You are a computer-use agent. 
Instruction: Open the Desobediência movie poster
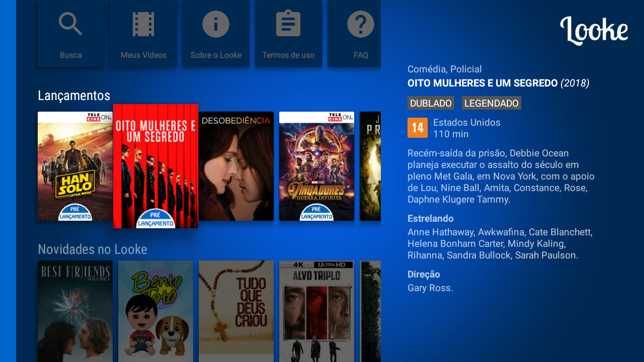[236, 166]
